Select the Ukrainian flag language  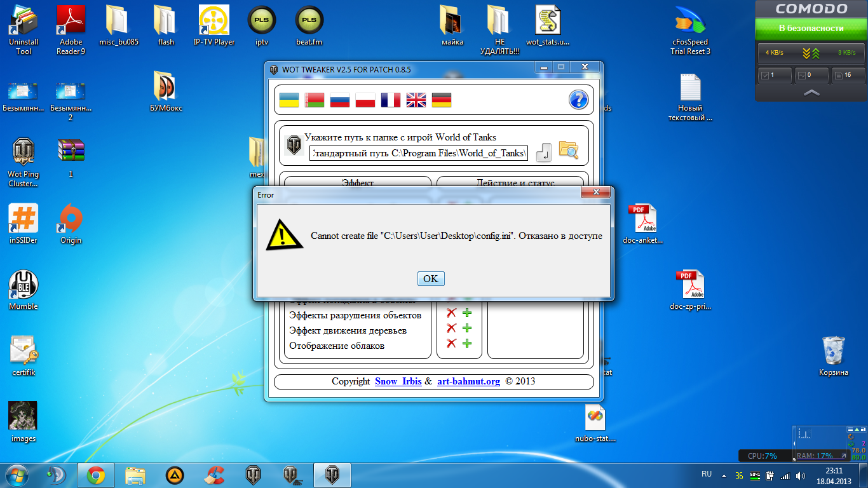pyautogui.click(x=289, y=100)
